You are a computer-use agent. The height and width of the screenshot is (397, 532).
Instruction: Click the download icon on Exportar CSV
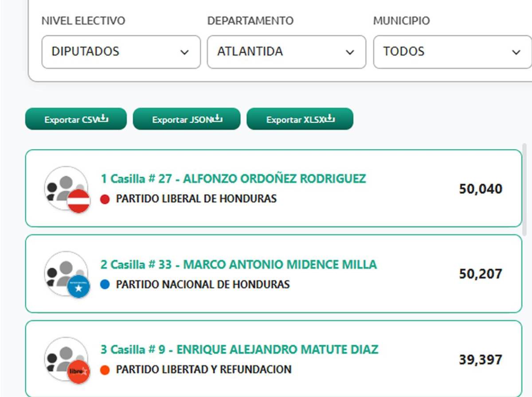click(x=104, y=118)
